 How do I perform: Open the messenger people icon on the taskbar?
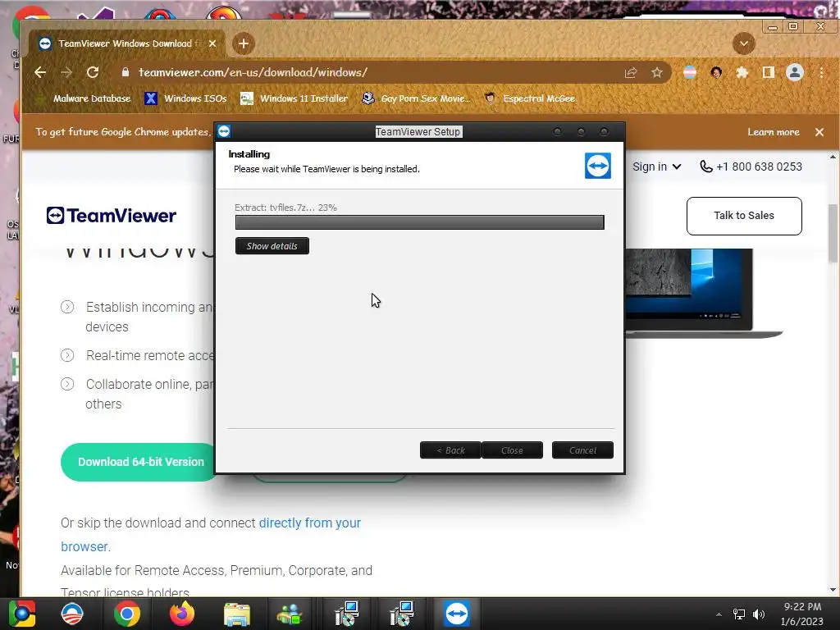pos(290,614)
